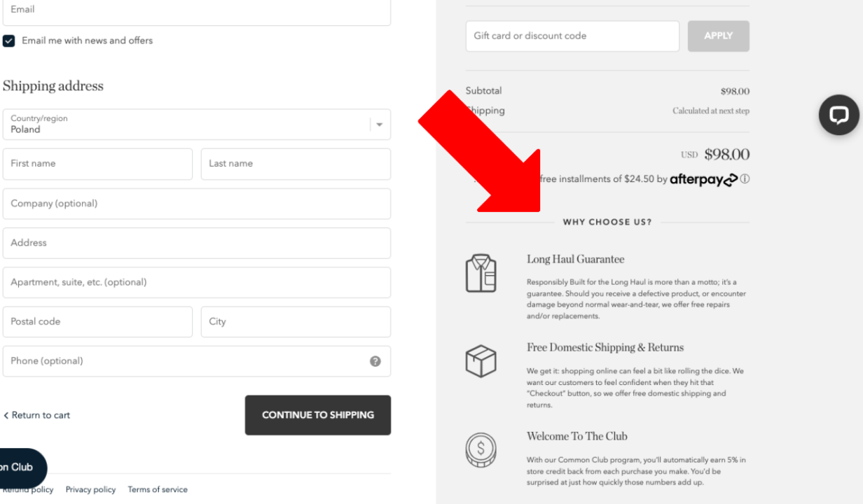Click the Free Domestic Shipping box icon
863x504 pixels.
click(x=481, y=361)
